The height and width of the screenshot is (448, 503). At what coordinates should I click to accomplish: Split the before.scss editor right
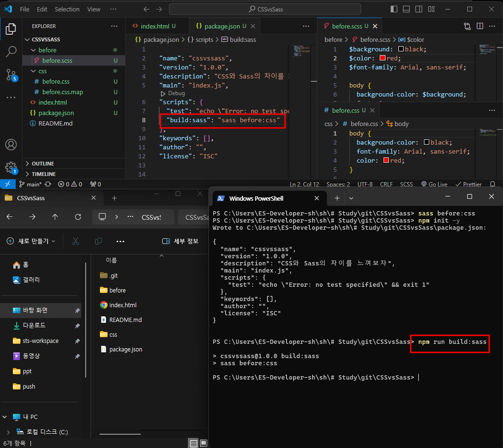click(x=480, y=26)
